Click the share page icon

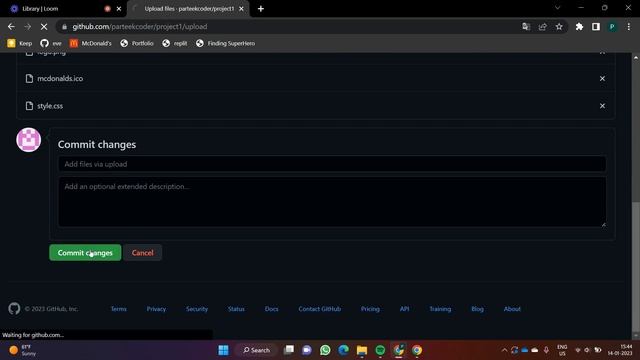(x=542, y=27)
